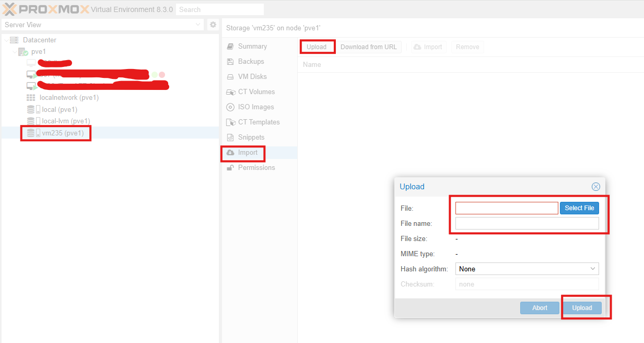Screen dimensions: 644x343
Task: Click the VM Disks drive icon
Action: pyautogui.click(x=230, y=77)
